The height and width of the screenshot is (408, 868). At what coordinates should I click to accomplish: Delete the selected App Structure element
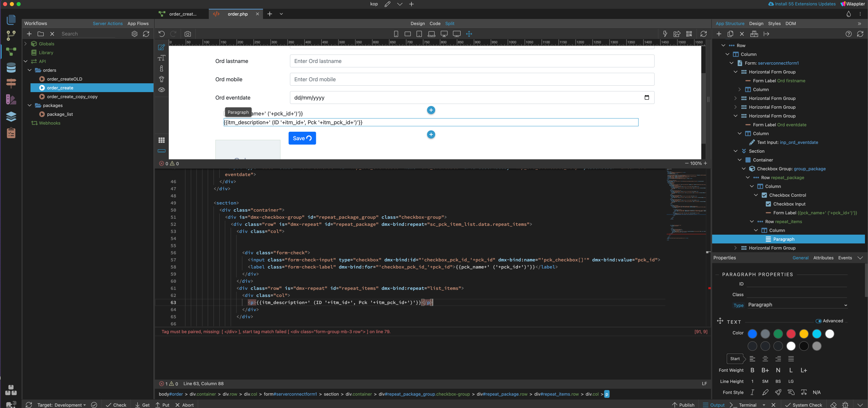point(742,34)
